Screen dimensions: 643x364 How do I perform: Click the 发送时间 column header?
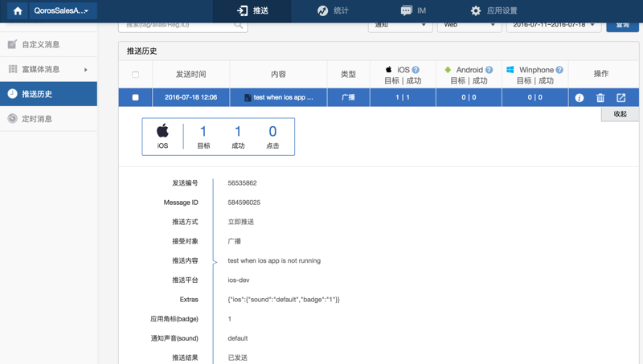tap(191, 75)
